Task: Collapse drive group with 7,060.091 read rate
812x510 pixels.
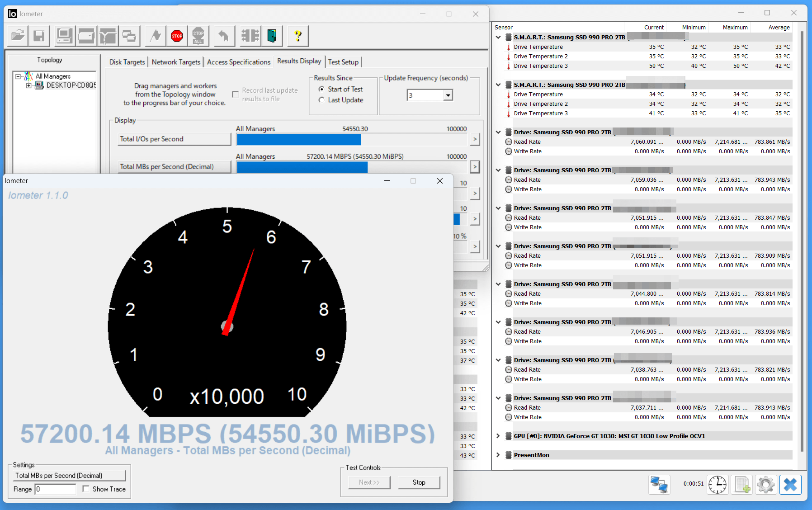Action: click(498, 132)
